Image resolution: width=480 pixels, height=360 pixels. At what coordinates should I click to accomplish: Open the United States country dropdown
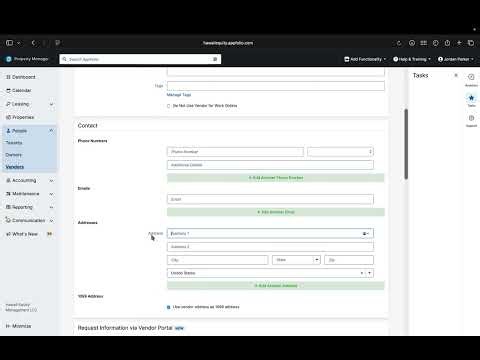pos(270,273)
